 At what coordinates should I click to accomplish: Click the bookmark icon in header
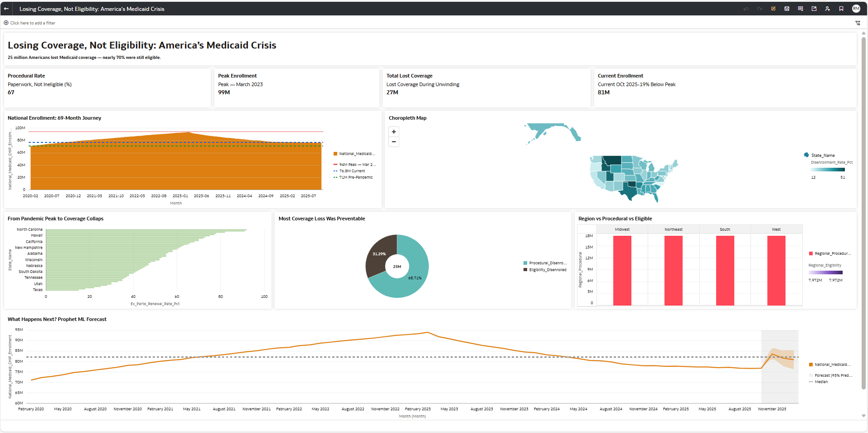coord(841,9)
